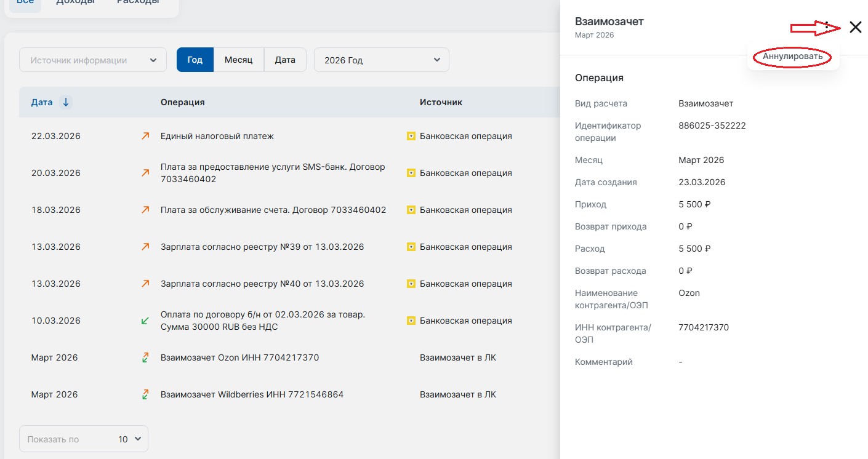Open the Единый налоговый платеж operation

pyautogui.click(x=217, y=136)
